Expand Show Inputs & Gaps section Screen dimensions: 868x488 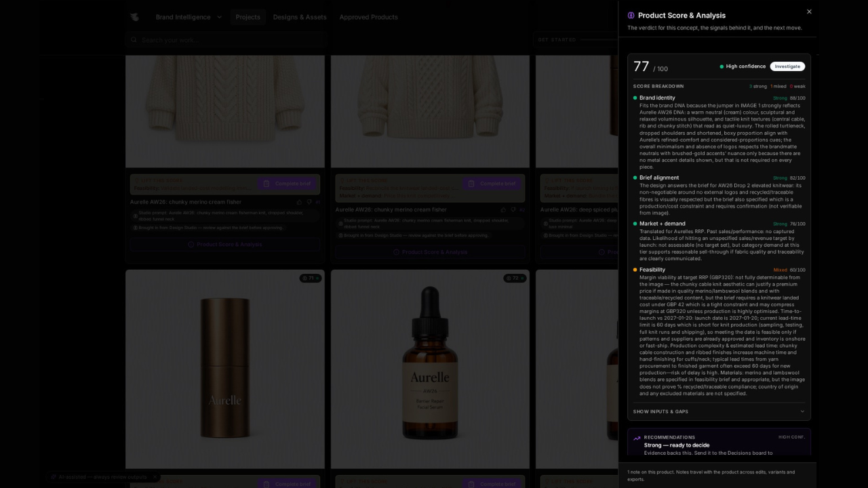click(719, 411)
